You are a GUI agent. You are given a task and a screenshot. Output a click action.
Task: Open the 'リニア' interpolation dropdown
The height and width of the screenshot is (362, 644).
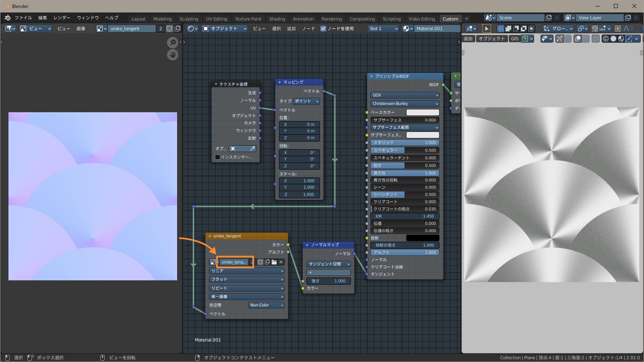pyautogui.click(x=247, y=271)
